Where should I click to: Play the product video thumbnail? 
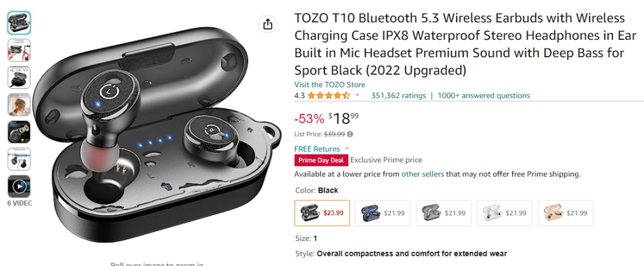click(19, 187)
